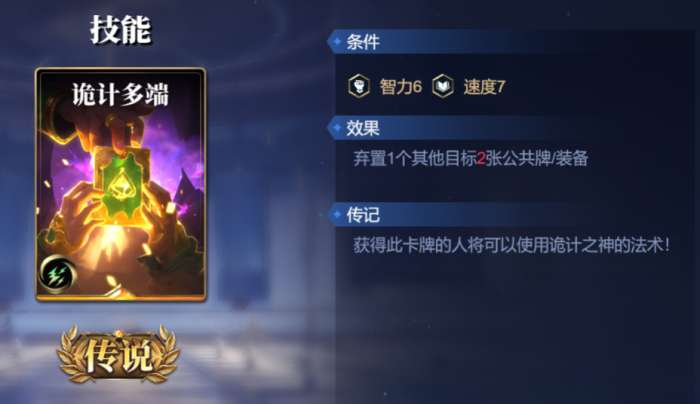Image resolution: width=700 pixels, height=404 pixels.
Task: Select the 条件 section header
Action: (x=363, y=42)
